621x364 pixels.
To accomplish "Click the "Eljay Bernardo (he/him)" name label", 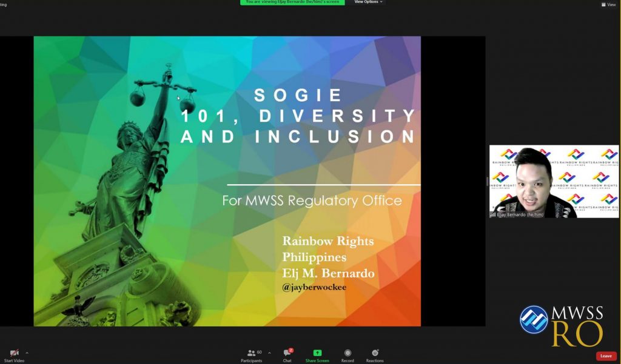I will coord(520,214).
